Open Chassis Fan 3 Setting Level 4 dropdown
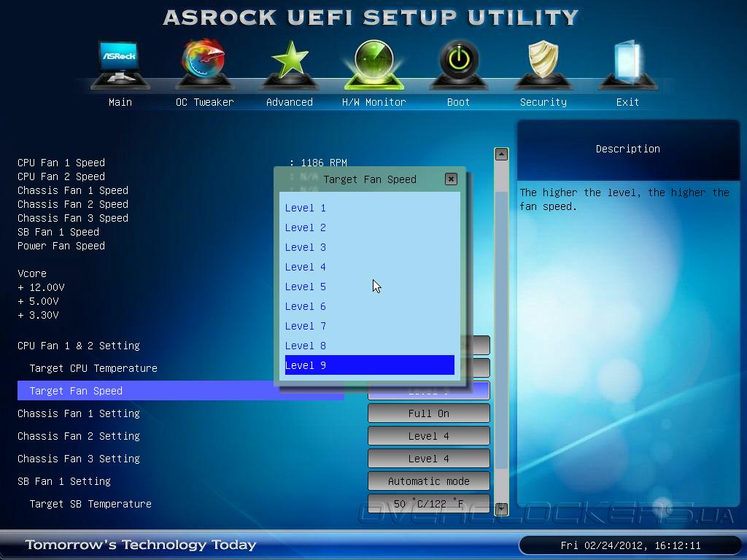Image resolution: width=747 pixels, height=560 pixels. coord(429,459)
